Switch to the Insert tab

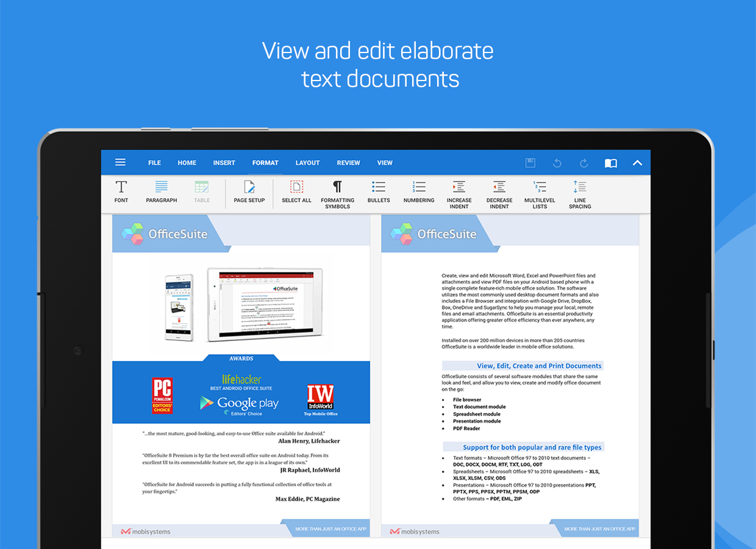pos(224,163)
